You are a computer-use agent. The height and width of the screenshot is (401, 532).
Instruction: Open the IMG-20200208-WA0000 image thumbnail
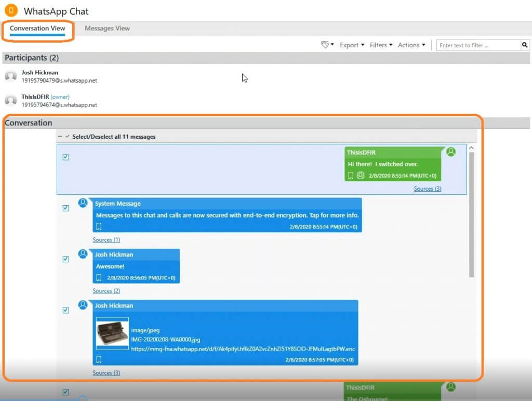pos(112,333)
